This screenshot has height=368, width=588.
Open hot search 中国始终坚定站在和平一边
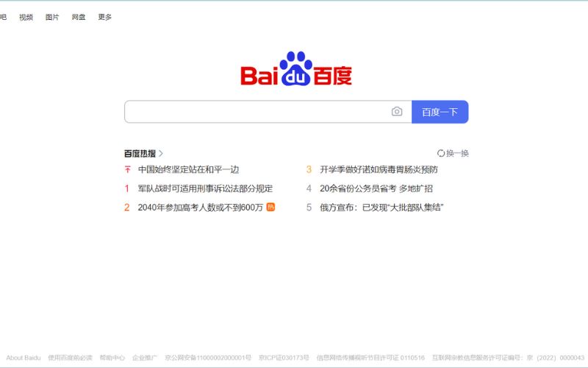click(188, 169)
